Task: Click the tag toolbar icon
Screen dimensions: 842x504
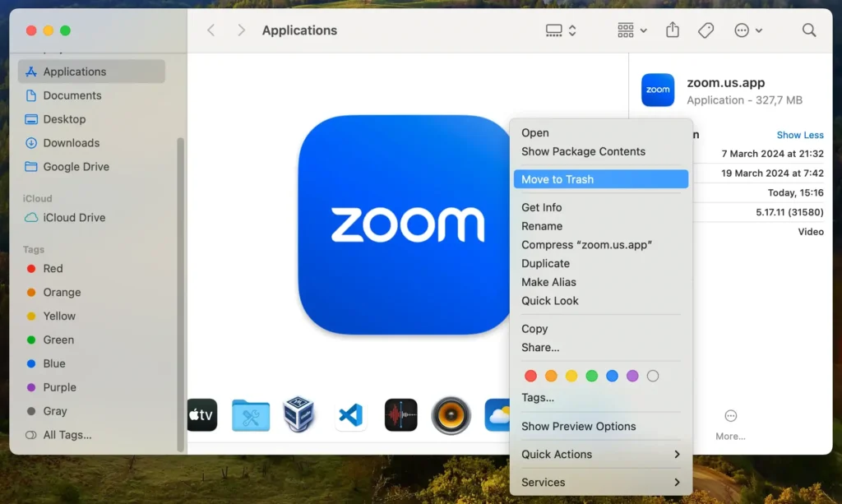Action: pos(706,30)
